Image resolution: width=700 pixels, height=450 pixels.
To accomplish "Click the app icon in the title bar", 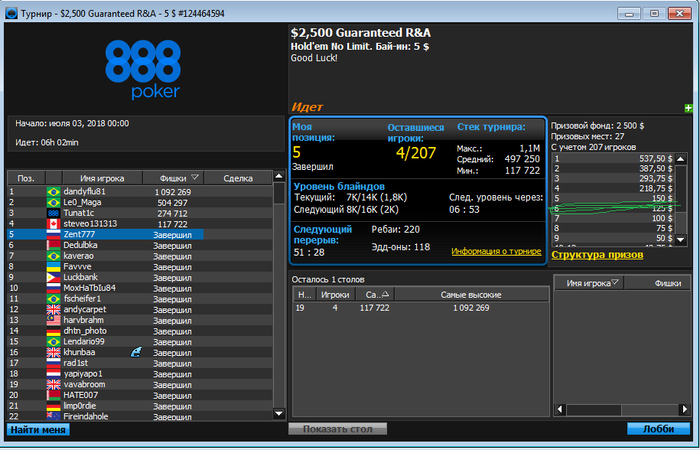I will (x=11, y=13).
